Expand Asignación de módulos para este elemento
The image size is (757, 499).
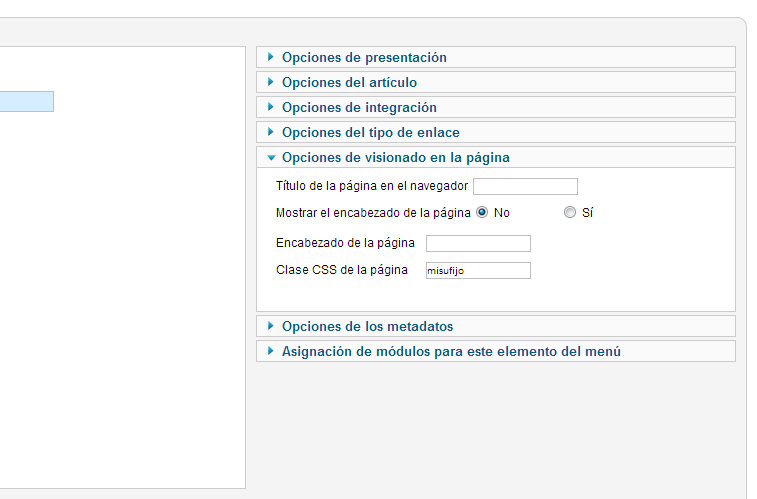pyautogui.click(x=496, y=352)
